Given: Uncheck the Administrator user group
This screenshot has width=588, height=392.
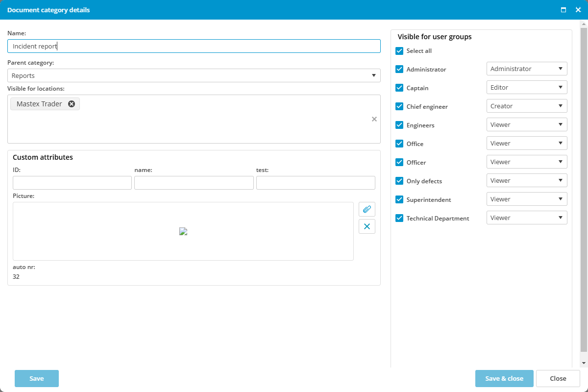Looking at the screenshot, I should [x=399, y=70].
